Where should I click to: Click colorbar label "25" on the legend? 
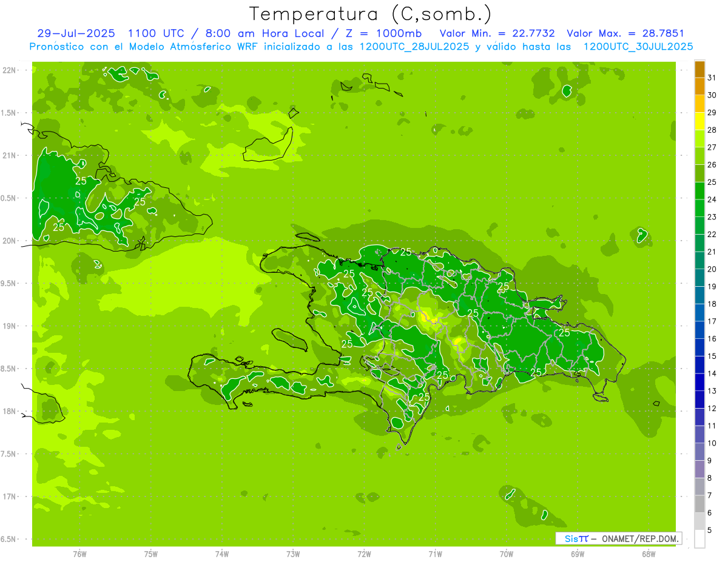pyautogui.click(x=712, y=182)
